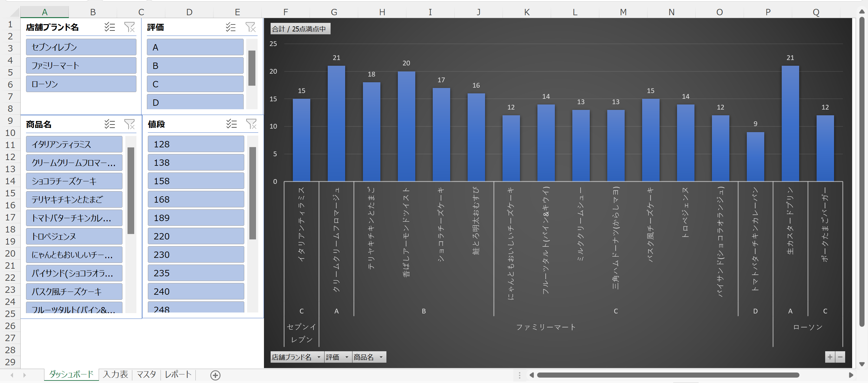Click 商品名 slicer scrollbar thumb
Screen dimensions: 868x383
131,191
